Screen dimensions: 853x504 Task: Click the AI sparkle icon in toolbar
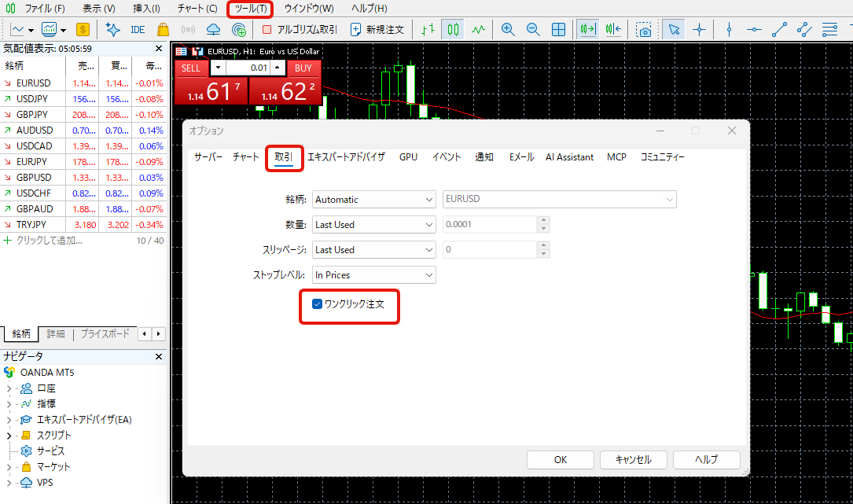112,29
